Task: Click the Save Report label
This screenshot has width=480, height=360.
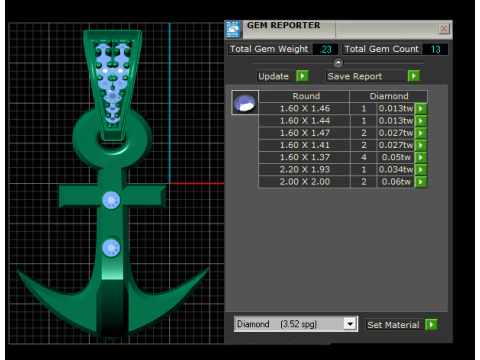Action: pos(355,76)
